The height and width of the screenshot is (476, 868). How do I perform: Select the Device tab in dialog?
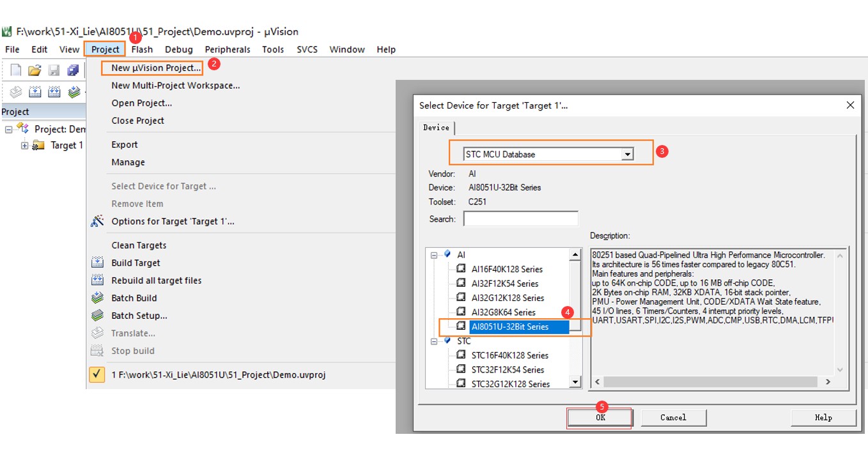click(x=436, y=128)
